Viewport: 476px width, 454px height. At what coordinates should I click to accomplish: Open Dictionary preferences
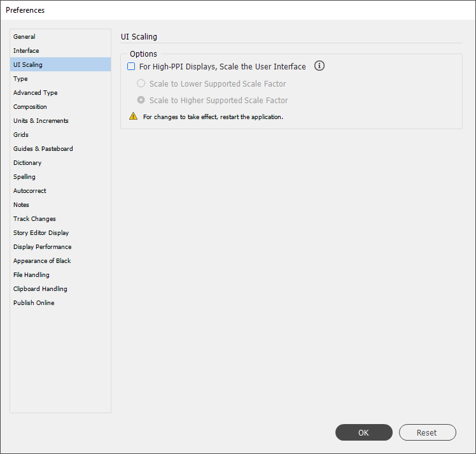click(x=60, y=162)
